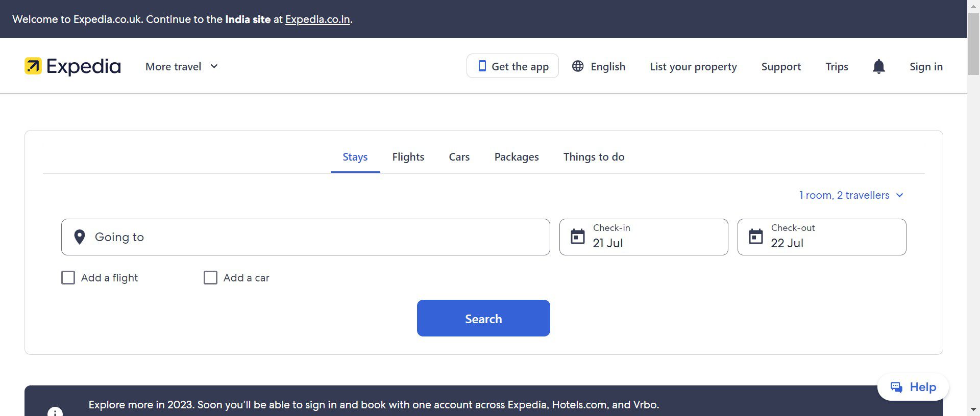980x416 pixels.
Task: Click the Check-out calendar icon
Action: (756, 237)
